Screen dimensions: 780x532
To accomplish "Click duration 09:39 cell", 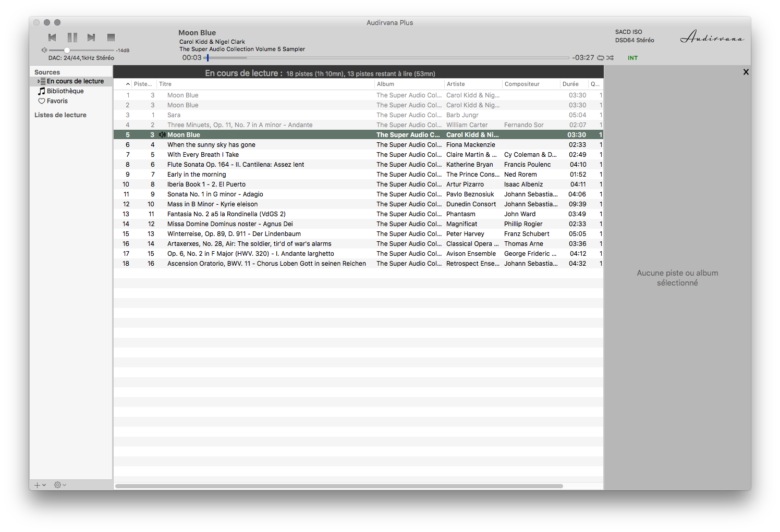I will (577, 204).
